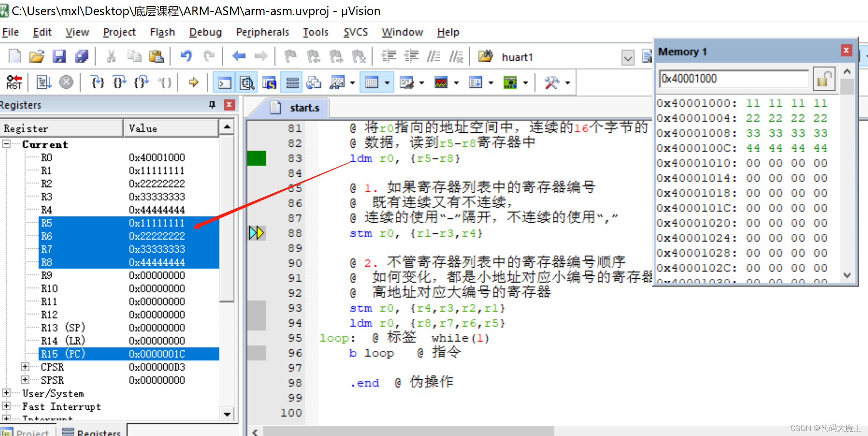Image resolution: width=868 pixels, height=436 pixels.
Task: Toggle the Memory windows button
Action: pos(372,83)
